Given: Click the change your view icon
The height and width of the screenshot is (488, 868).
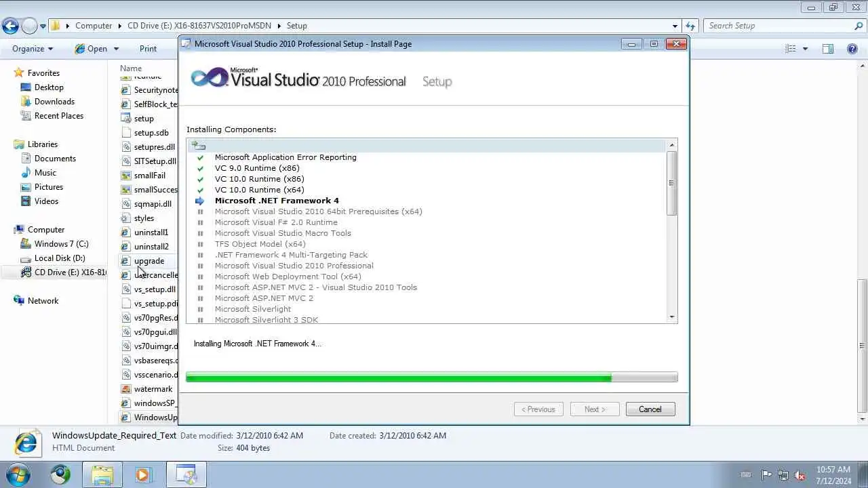Looking at the screenshot, I should tap(791, 49).
